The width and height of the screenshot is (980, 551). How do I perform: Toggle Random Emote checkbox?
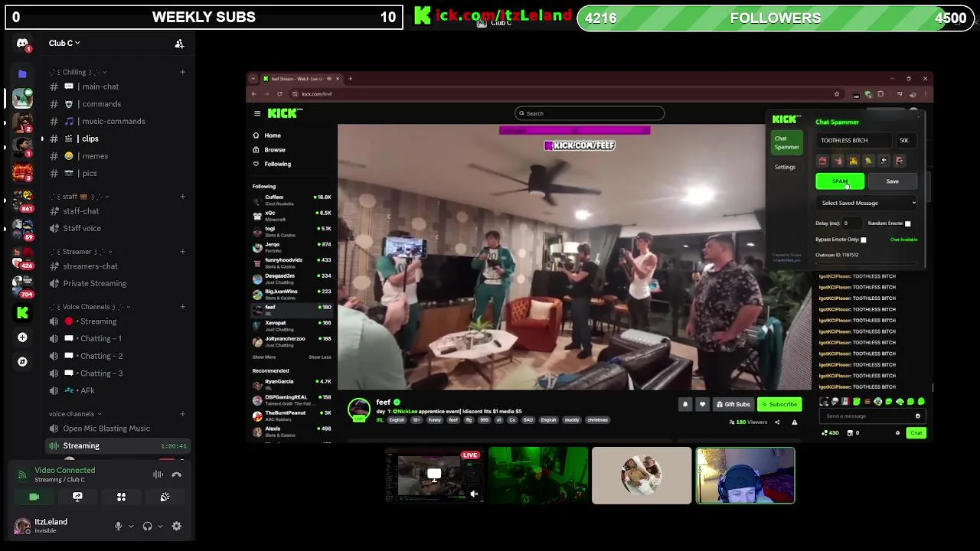coord(907,223)
